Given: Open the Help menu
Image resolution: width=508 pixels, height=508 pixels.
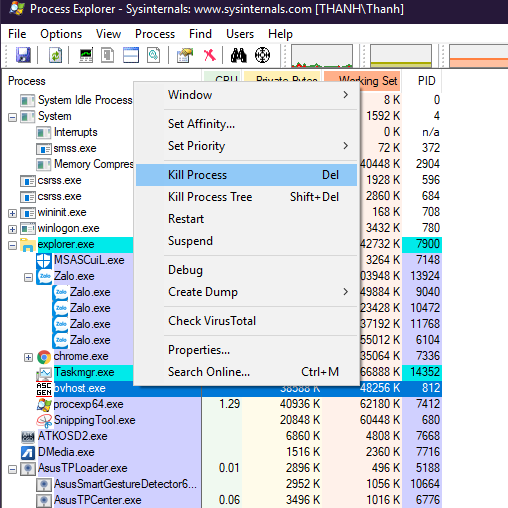Looking at the screenshot, I should pyautogui.click(x=280, y=34).
